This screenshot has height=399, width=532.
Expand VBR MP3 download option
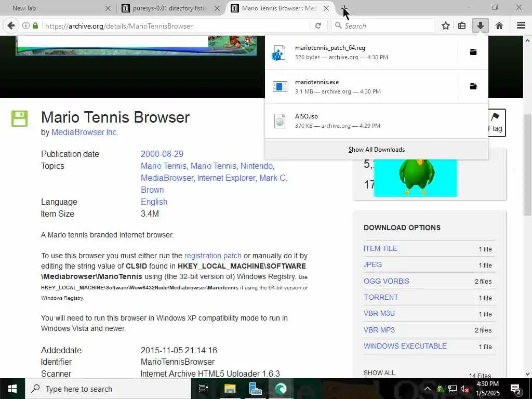coord(379,330)
